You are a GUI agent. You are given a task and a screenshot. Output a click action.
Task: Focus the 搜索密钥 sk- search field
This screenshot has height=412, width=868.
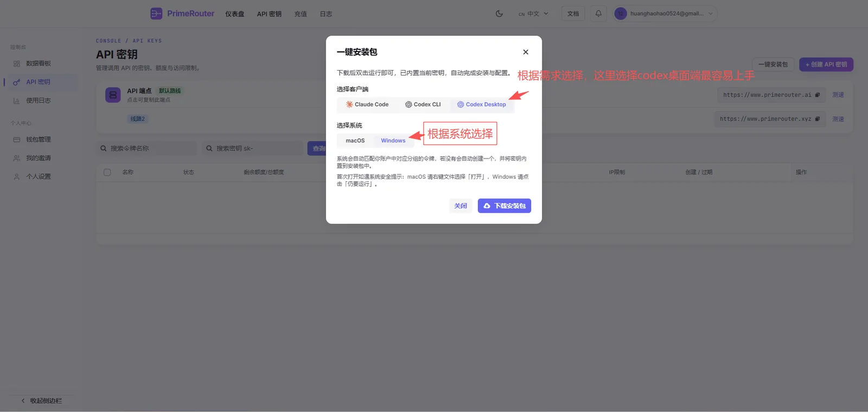(252, 148)
